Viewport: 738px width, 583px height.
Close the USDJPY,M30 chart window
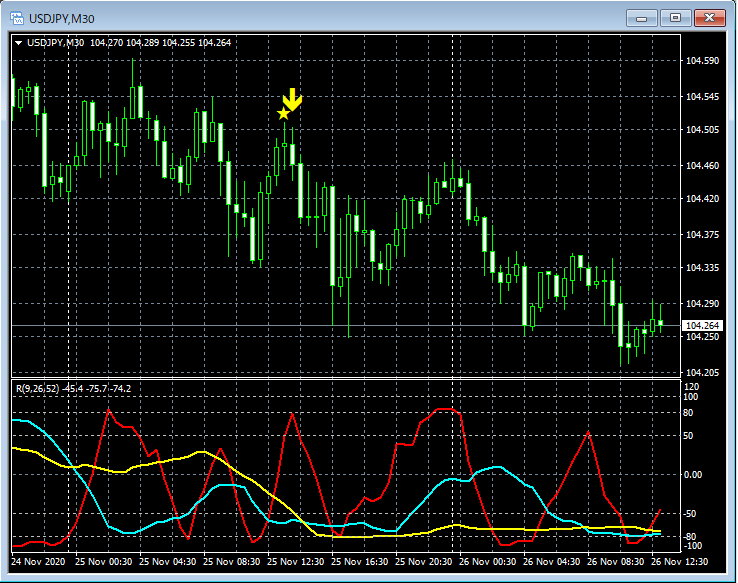click(710, 18)
